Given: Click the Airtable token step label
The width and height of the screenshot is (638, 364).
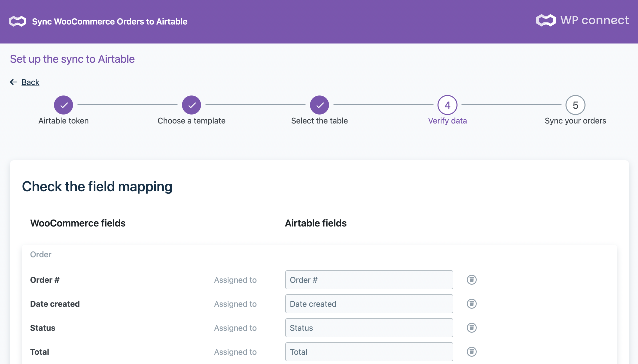Looking at the screenshot, I should click(63, 121).
